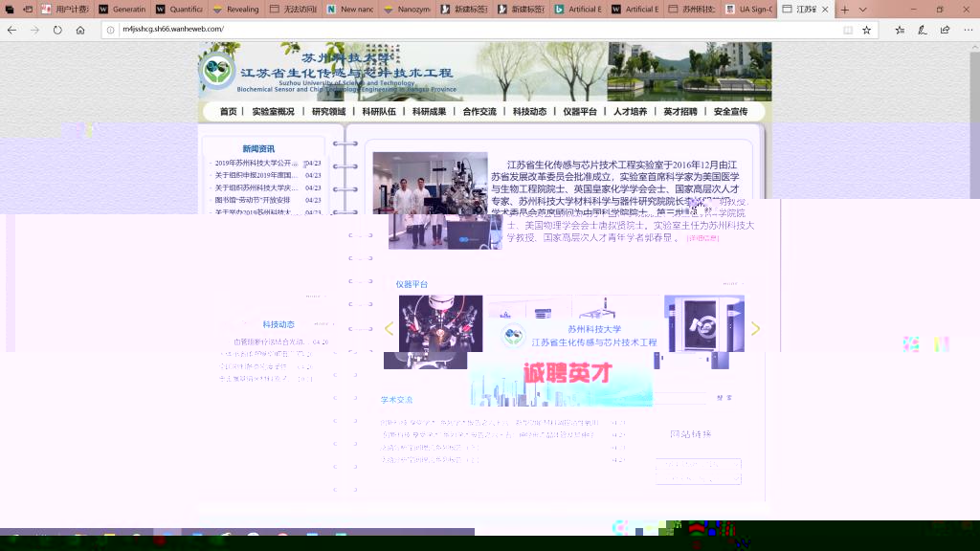Show site information icon in address bar
Image resolution: width=980 pixels, height=551 pixels.
pos(111,30)
